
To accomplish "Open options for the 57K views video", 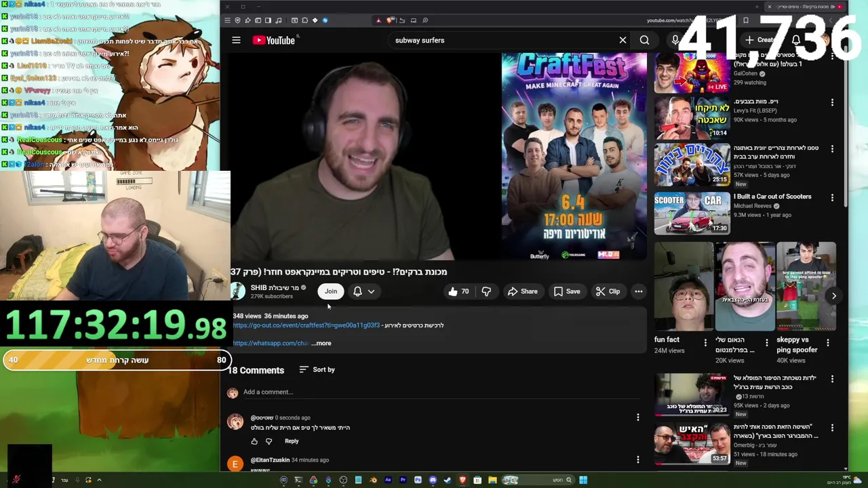I will click(832, 148).
